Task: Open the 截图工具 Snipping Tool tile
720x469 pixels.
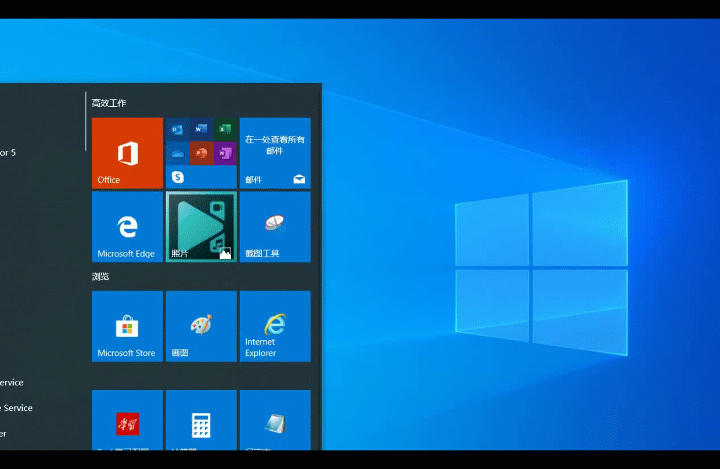Action: tap(275, 227)
